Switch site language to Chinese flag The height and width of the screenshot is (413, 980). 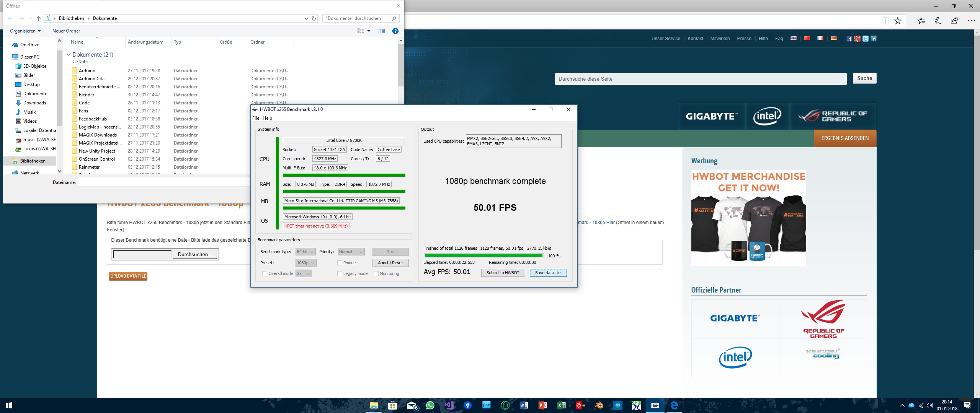pyautogui.click(x=807, y=38)
